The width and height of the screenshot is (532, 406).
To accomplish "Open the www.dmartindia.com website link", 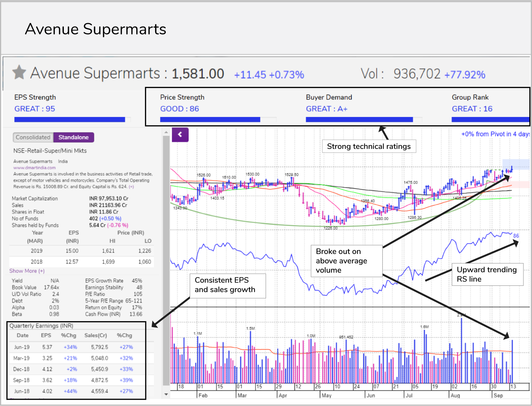I will tap(34, 168).
